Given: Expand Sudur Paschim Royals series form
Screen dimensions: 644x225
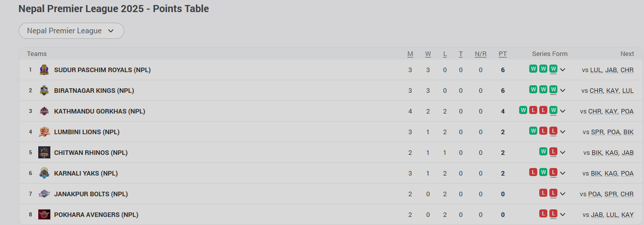Looking at the screenshot, I should (x=563, y=70).
